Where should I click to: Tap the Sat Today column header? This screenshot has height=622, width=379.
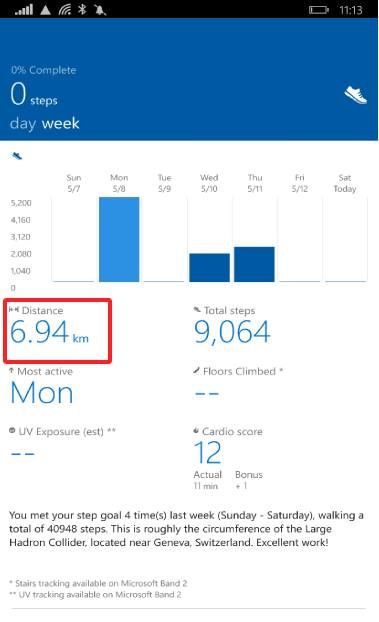pos(344,183)
